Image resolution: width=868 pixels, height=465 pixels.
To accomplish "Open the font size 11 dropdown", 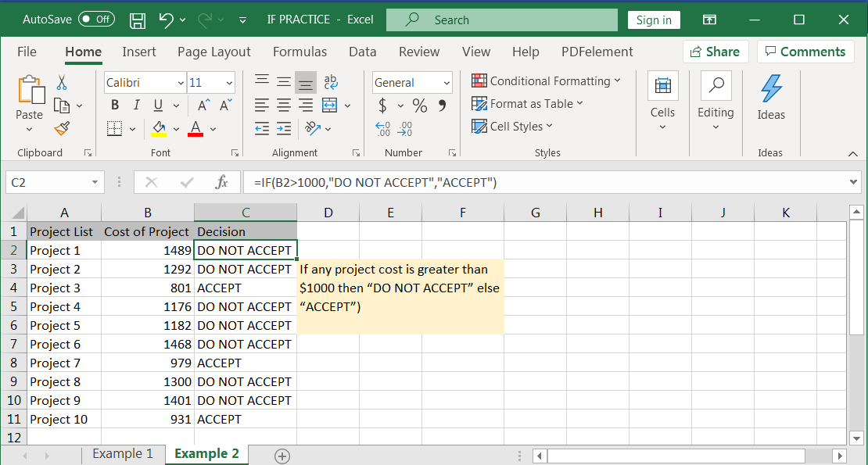I will point(229,83).
